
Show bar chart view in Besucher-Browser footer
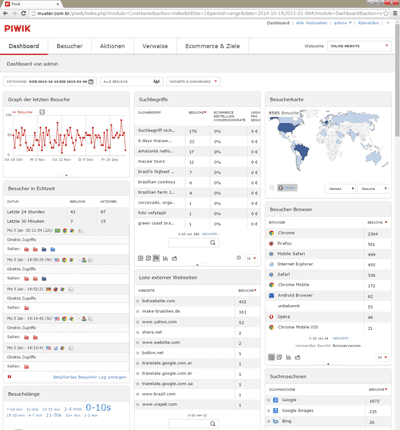(288, 357)
